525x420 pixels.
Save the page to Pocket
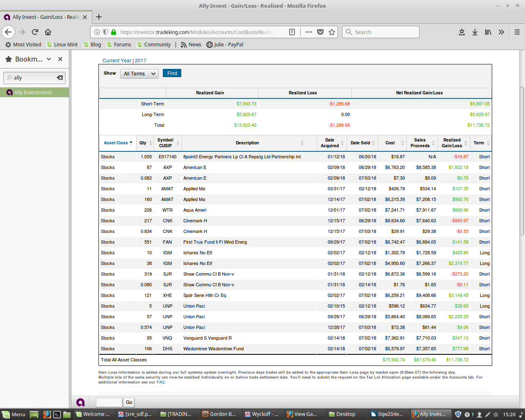(320, 32)
